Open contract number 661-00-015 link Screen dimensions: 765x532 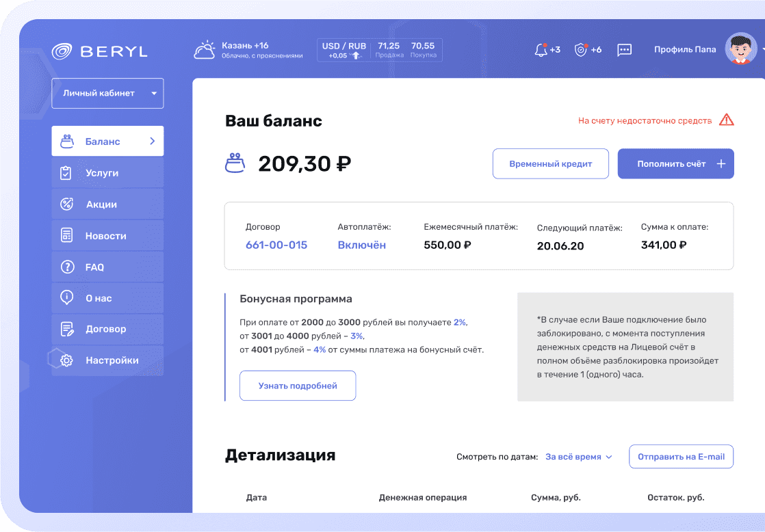[276, 245]
